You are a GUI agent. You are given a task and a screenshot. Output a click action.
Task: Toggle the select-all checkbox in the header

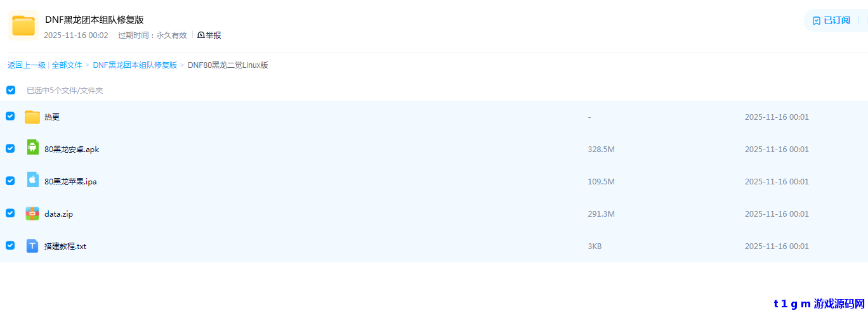tap(11, 90)
